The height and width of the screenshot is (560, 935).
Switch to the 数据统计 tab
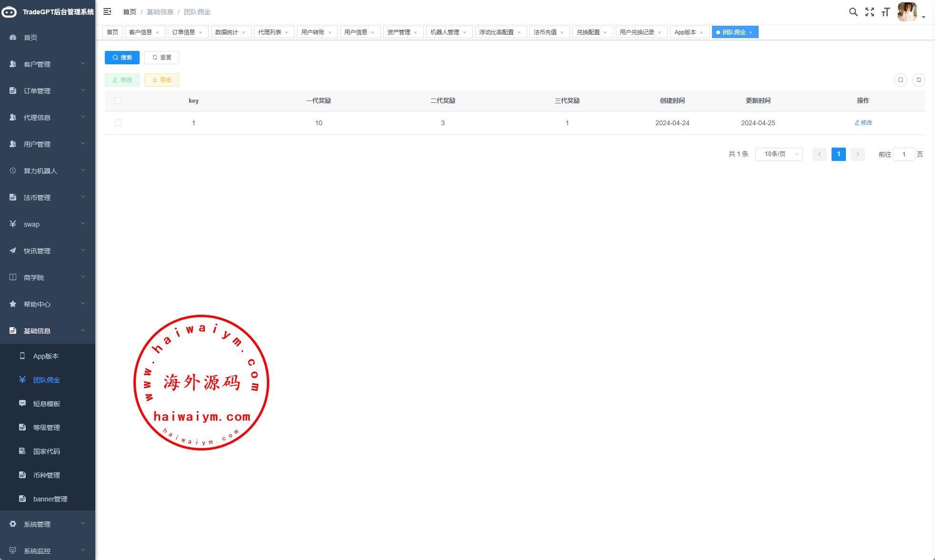pyautogui.click(x=226, y=32)
